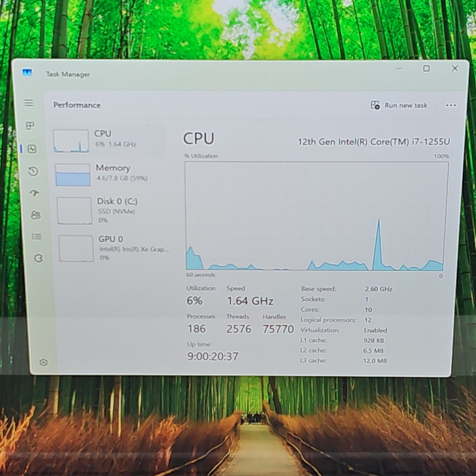Click the 186 processes value
The width and height of the screenshot is (476, 476).
click(196, 329)
